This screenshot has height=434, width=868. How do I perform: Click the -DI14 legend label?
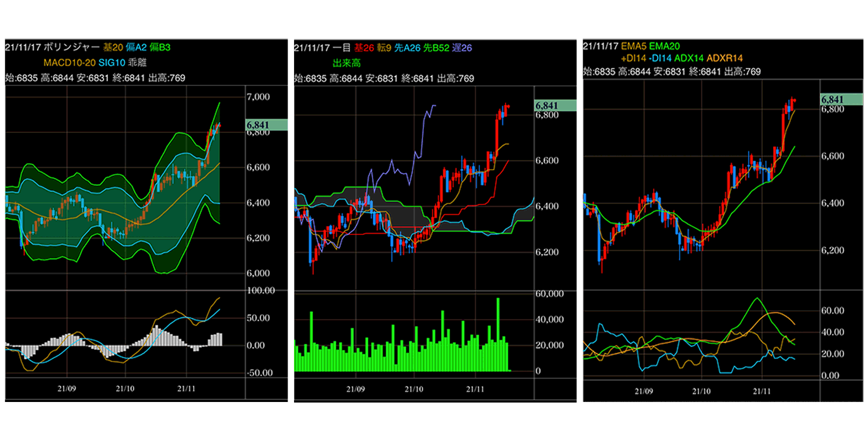660,58
